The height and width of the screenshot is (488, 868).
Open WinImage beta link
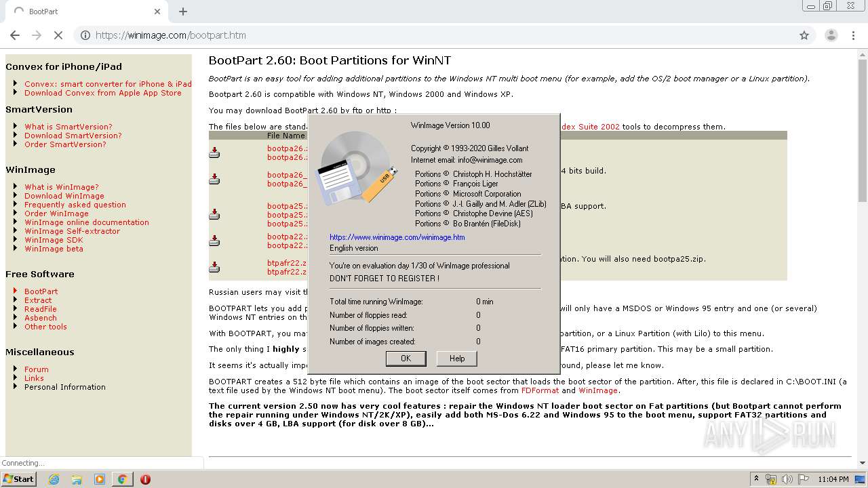[x=54, y=249]
